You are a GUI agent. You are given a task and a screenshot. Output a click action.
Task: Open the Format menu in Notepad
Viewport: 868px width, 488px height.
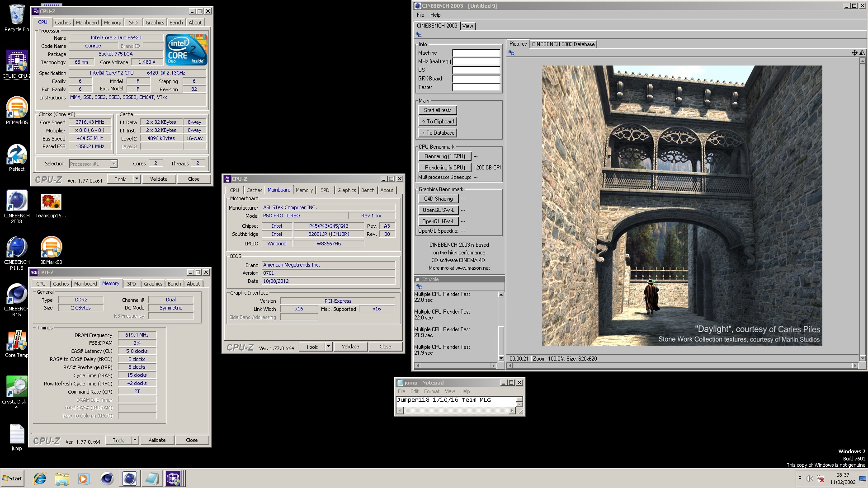(432, 391)
